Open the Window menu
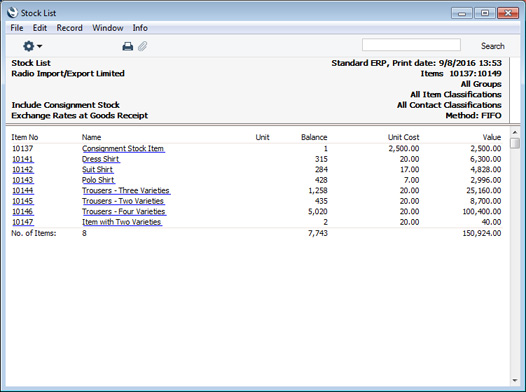 click(108, 28)
